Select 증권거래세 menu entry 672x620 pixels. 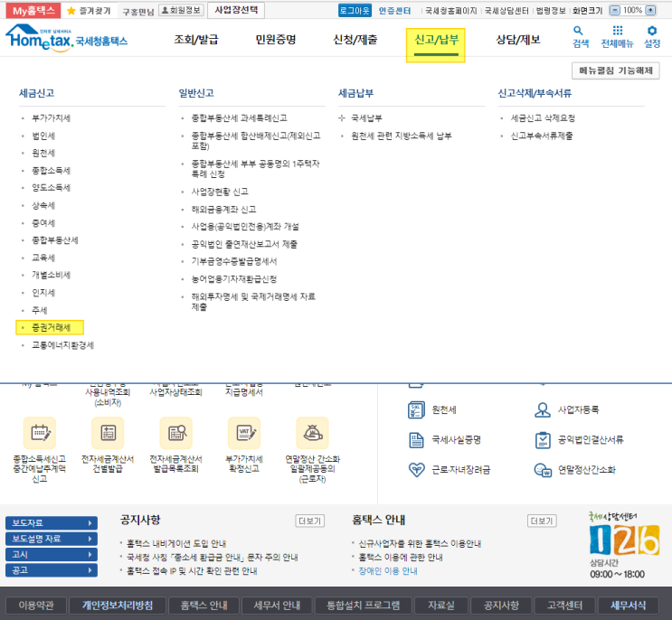(x=51, y=327)
